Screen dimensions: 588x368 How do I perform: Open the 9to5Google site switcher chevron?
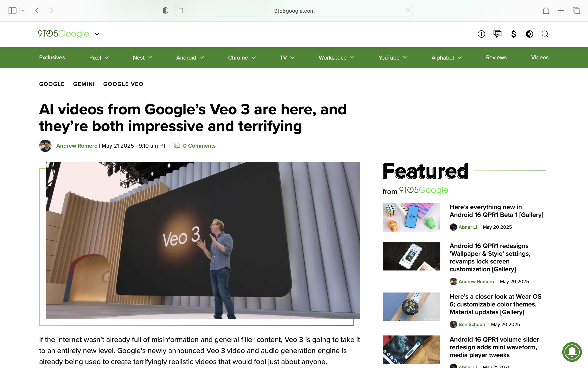coord(97,34)
